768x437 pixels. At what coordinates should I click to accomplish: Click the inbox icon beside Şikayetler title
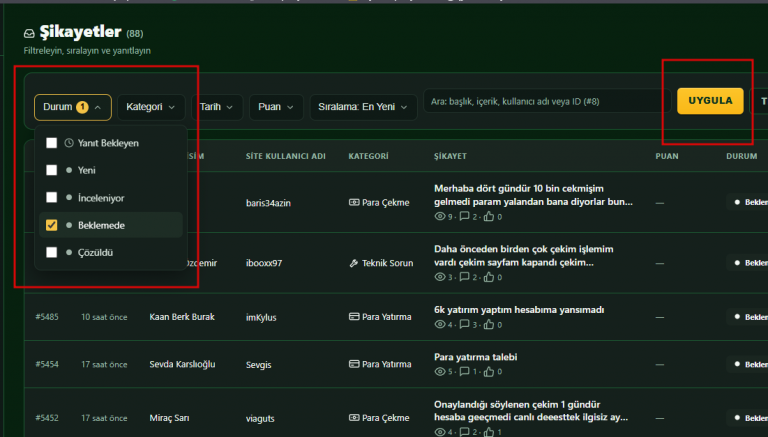click(x=29, y=33)
